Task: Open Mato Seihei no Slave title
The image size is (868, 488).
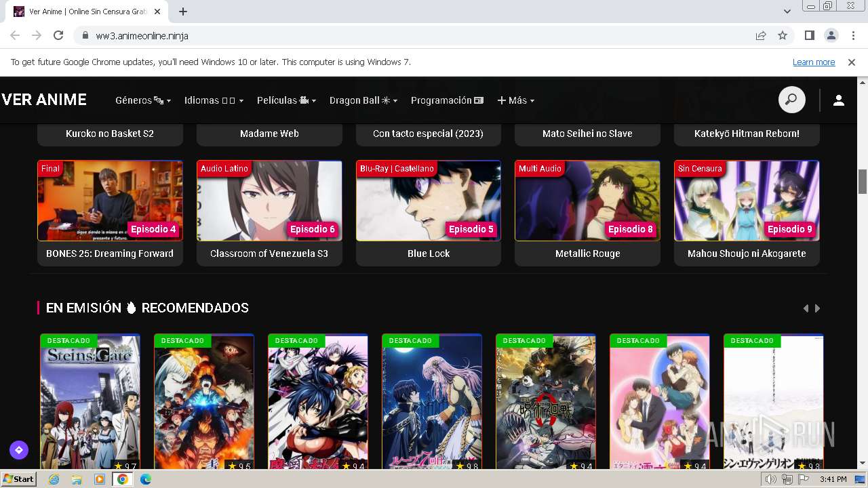Action: click(587, 134)
